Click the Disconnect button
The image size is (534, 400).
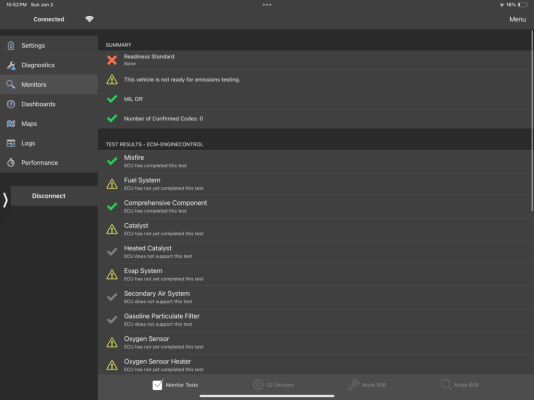point(49,196)
